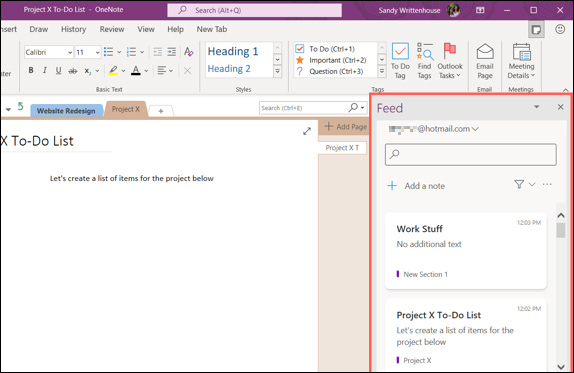Click the user profile picture

[453, 10]
